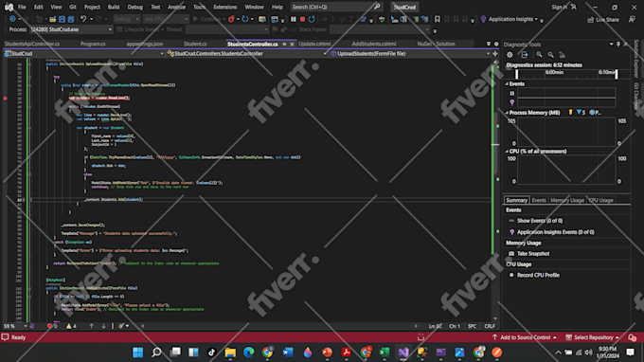The height and width of the screenshot is (362, 644).
Task: Open Excel from the taskbar
Action: (385, 353)
